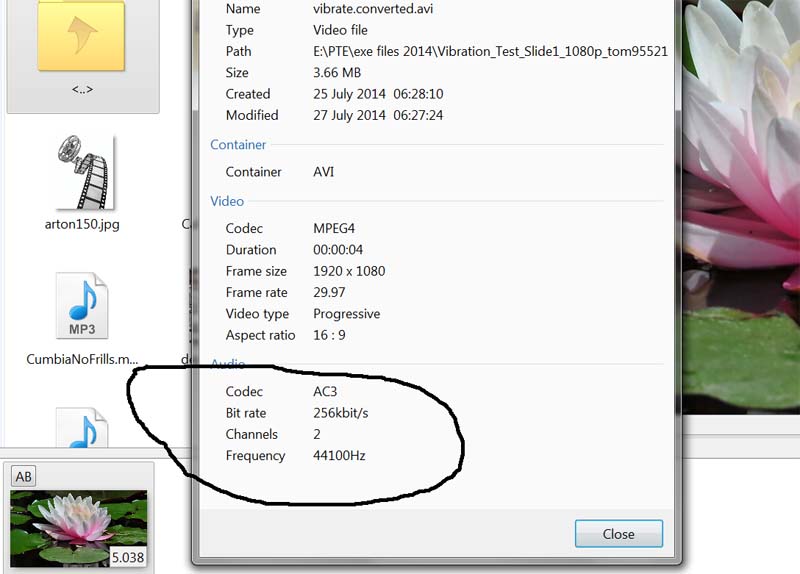Click the CumbiaNoFrills file name text

pyautogui.click(x=82, y=359)
